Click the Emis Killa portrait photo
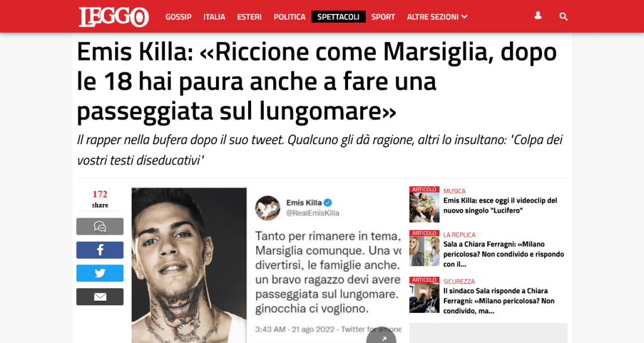Image resolution: width=644 pixels, height=343 pixels. (189, 266)
